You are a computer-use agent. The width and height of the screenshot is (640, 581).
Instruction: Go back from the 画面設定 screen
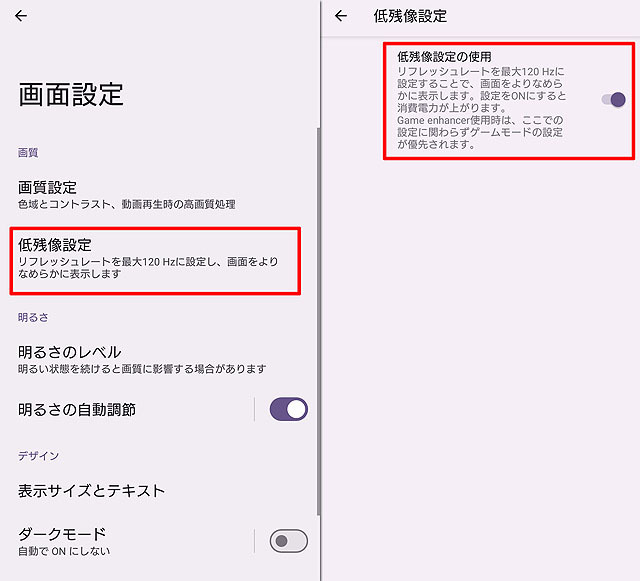(x=21, y=16)
